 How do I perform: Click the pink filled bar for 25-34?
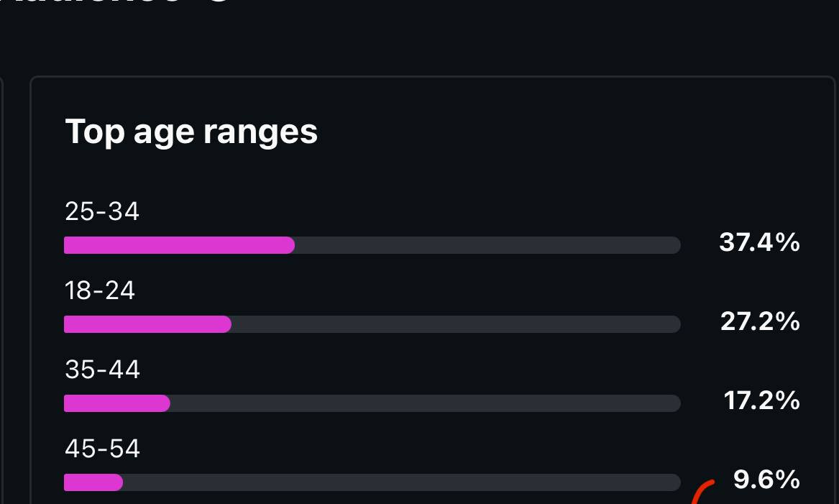(x=179, y=245)
